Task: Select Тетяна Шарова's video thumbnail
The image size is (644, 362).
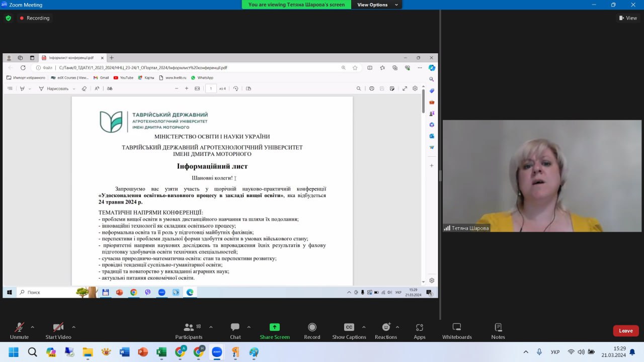Action: pyautogui.click(x=542, y=176)
